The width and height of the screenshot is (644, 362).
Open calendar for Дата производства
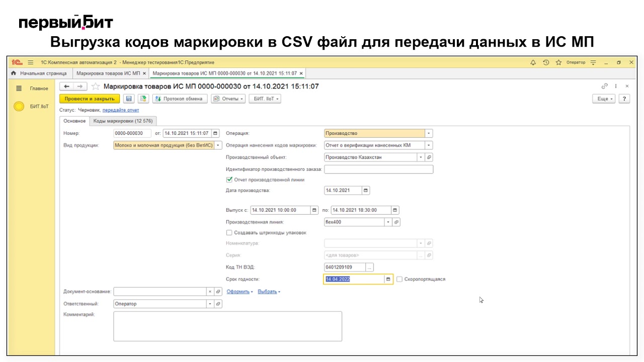tap(366, 191)
